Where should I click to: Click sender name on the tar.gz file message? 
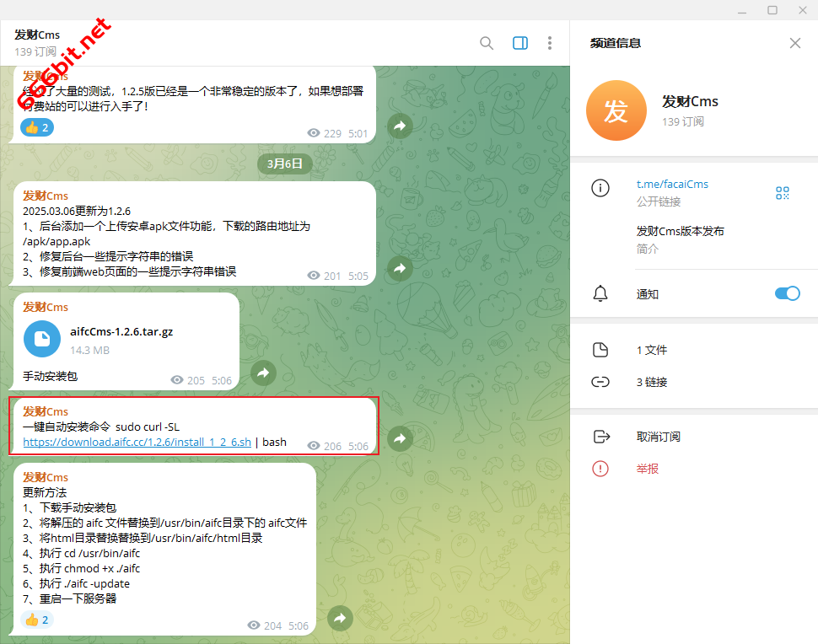[46, 307]
